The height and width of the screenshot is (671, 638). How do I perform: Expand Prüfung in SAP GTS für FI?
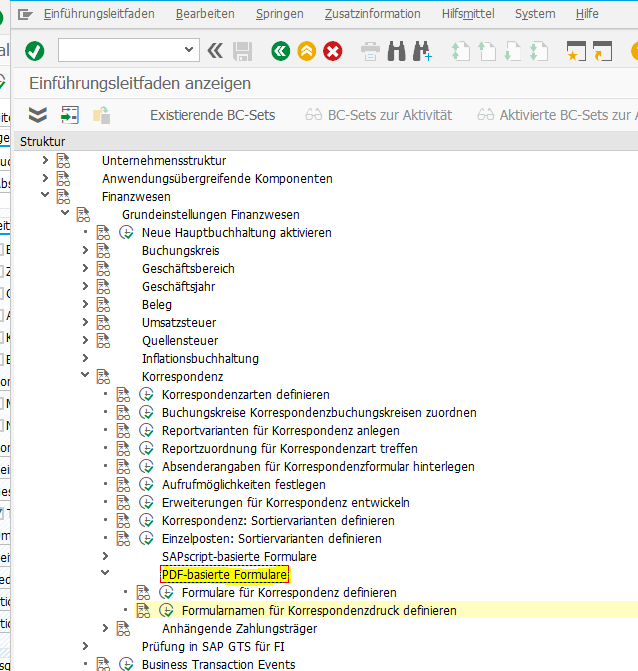click(85, 646)
